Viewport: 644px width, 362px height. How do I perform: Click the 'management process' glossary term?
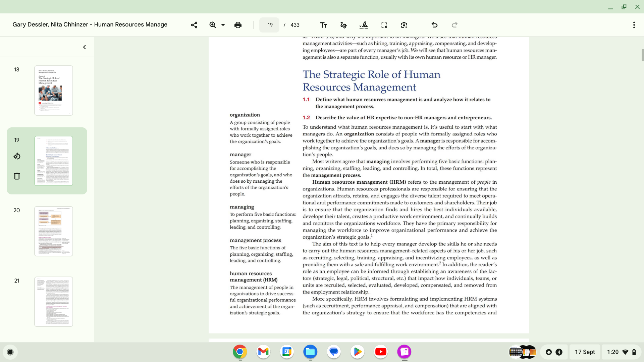click(x=256, y=240)
